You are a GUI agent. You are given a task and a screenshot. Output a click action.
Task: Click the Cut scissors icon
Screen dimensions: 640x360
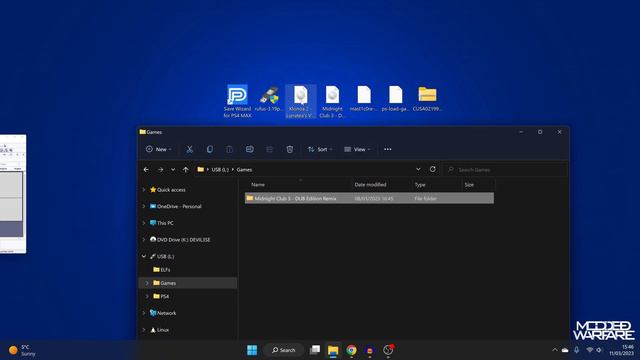189,149
